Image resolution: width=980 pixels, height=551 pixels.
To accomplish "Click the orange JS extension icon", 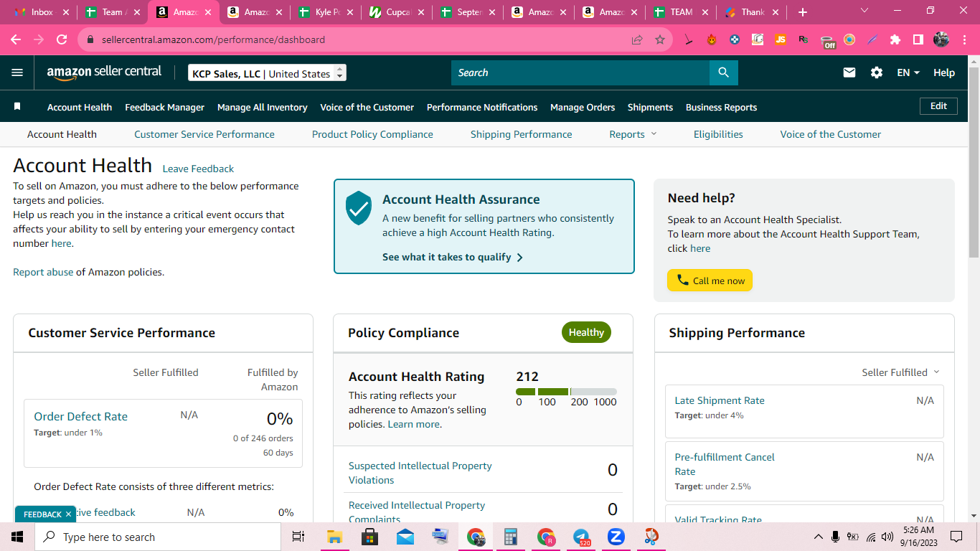I will click(781, 39).
